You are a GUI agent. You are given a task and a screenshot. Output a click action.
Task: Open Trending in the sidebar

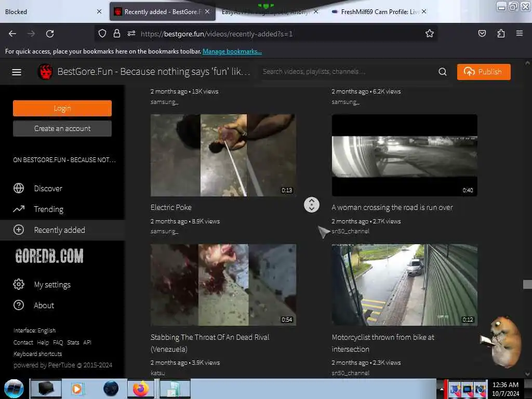(x=48, y=209)
